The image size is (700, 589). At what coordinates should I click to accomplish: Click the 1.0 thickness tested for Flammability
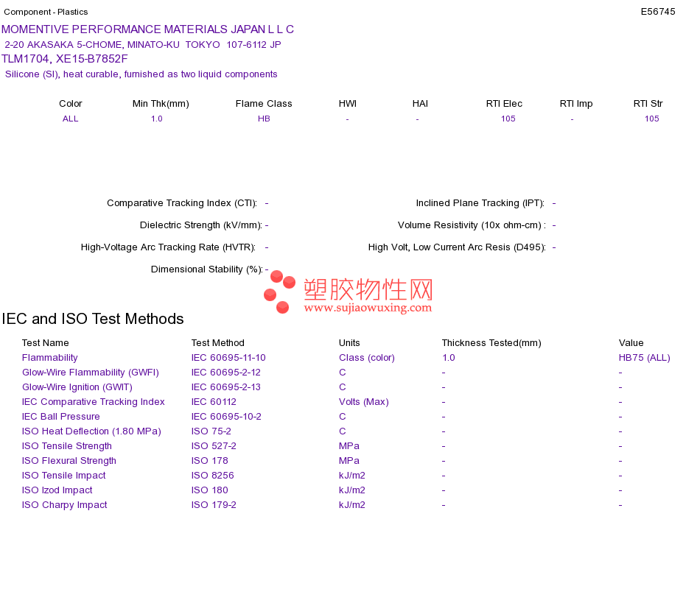(449, 357)
